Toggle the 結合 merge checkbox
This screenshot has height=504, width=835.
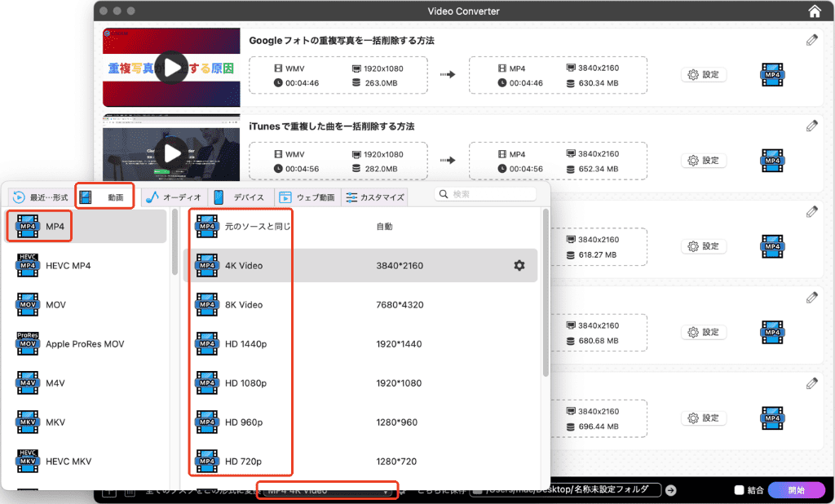pyautogui.click(x=739, y=490)
